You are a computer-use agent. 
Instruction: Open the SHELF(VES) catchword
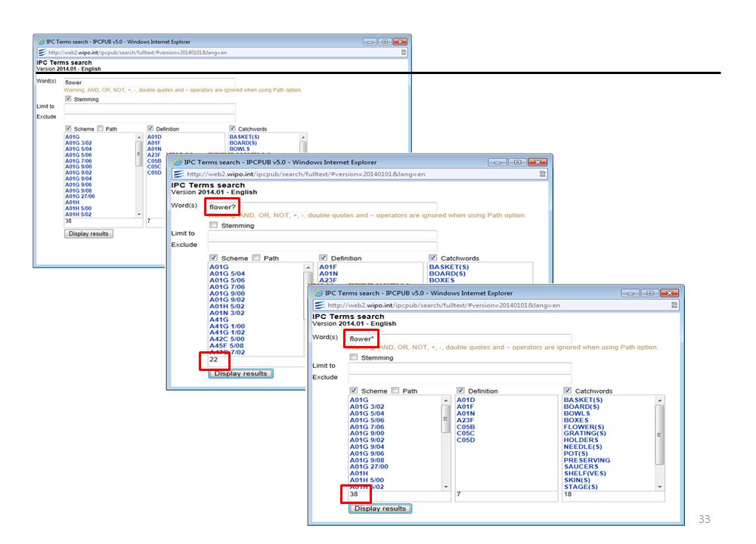pyautogui.click(x=585, y=473)
